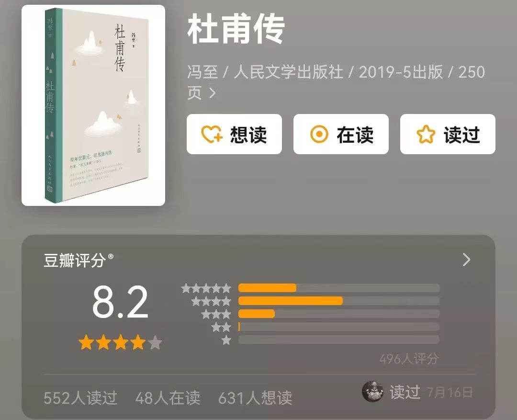Open the 杜甫传 book cover image
517x420 pixels.
coord(93,105)
